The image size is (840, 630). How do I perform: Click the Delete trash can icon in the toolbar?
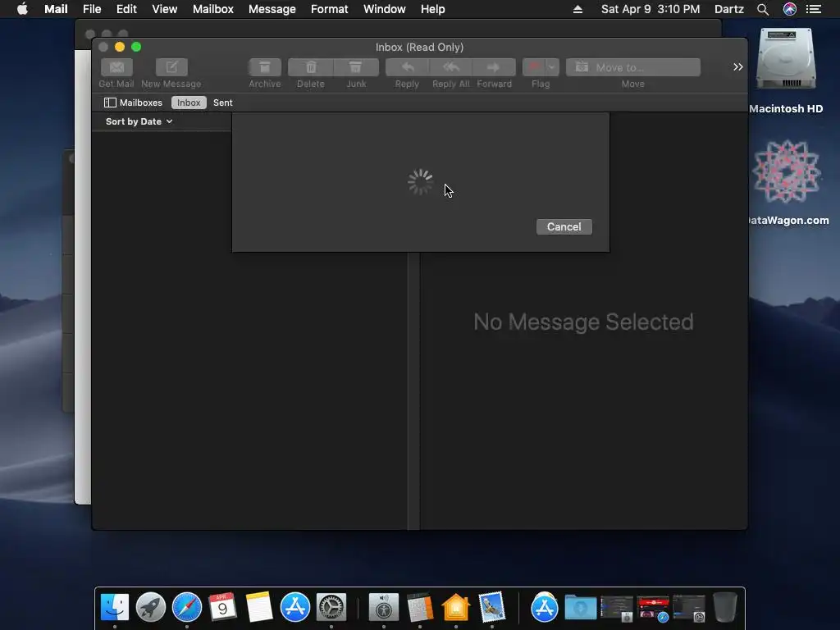pos(311,67)
